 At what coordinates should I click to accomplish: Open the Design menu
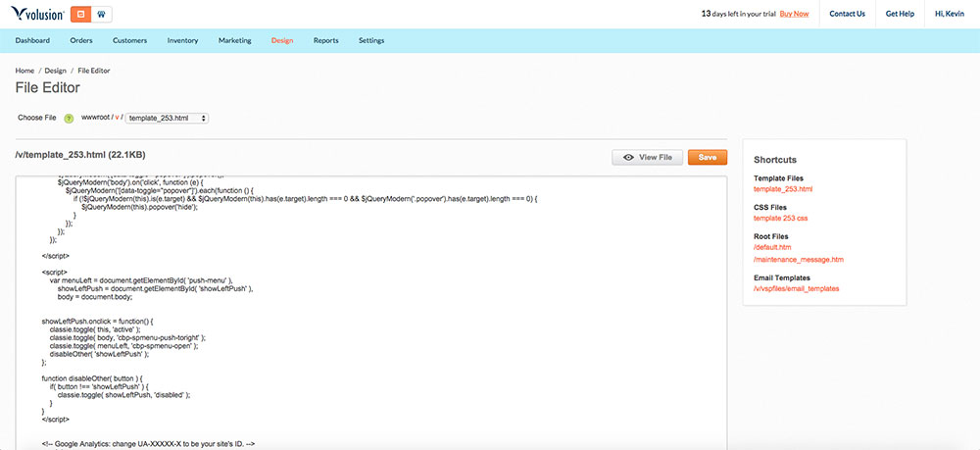[282, 40]
